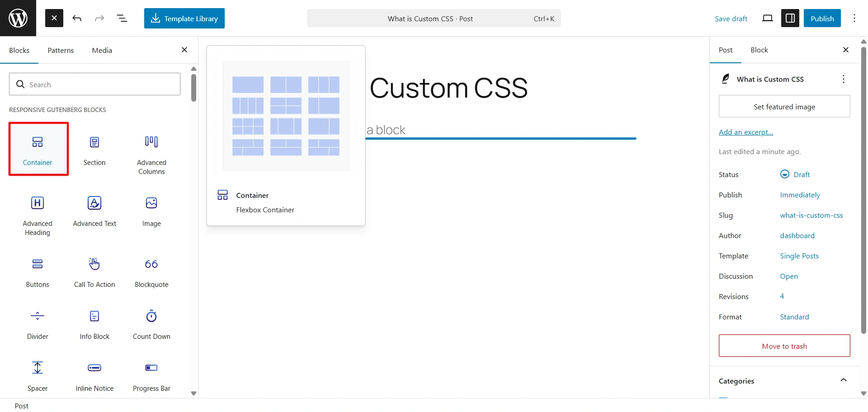The image size is (868, 412).
Task: Click the Post breadcrumb in footer
Action: pos(22,406)
